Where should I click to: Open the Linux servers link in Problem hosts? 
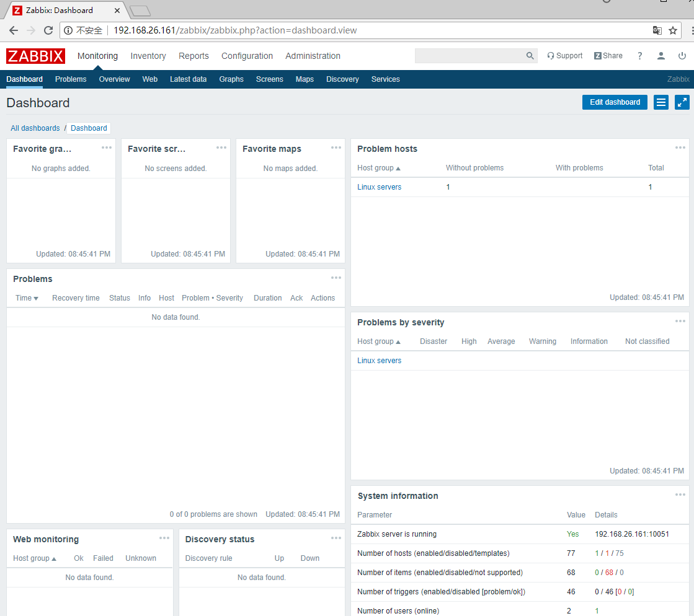[x=379, y=187]
